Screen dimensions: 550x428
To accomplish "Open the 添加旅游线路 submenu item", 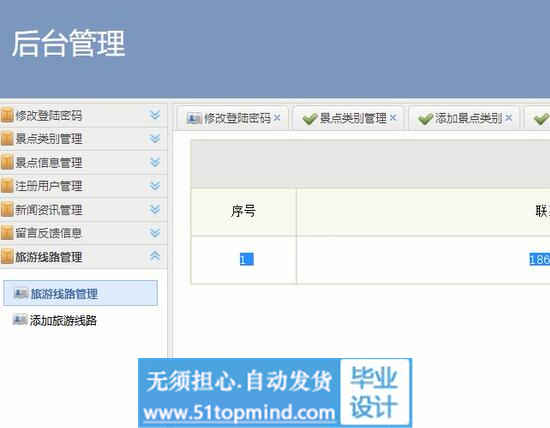I will [x=63, y=320].
